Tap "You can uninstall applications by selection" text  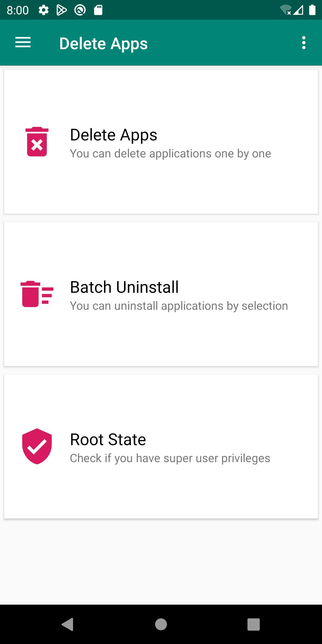[179, 306]
